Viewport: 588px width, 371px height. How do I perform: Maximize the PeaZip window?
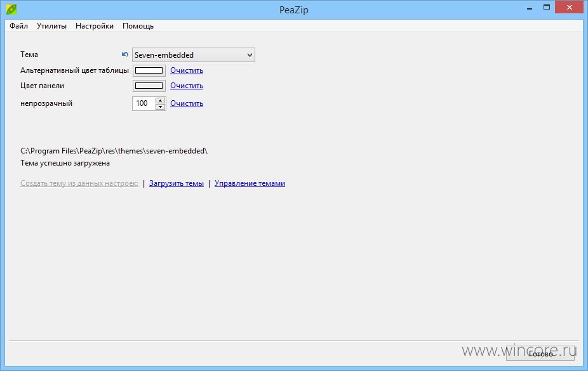pos(547,8)
